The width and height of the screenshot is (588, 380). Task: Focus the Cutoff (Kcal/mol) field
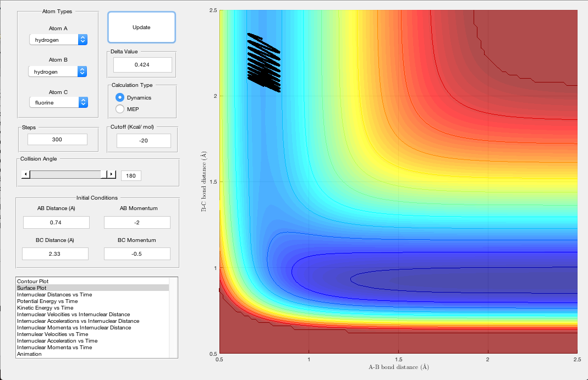point(142,141)
